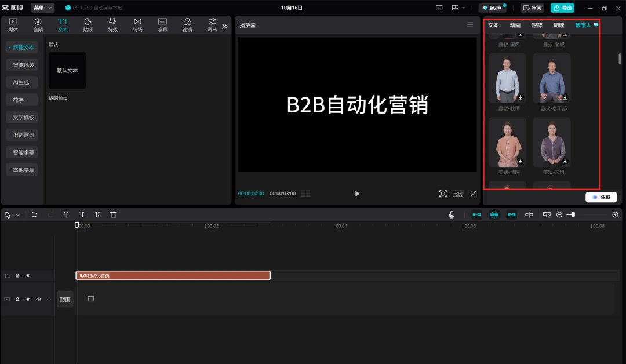
Task: Click the 导出 export button
Action: click(562, 8)
